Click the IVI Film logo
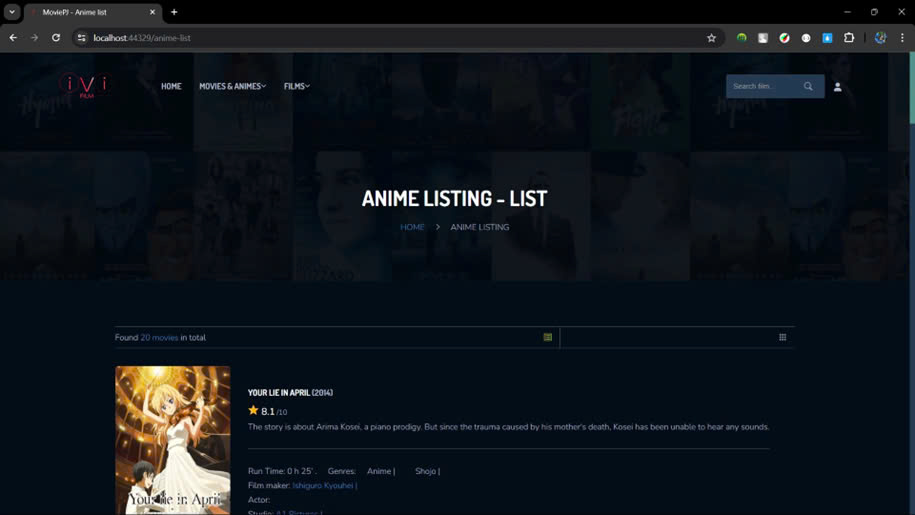915x515 pixels. coord(86,86)
